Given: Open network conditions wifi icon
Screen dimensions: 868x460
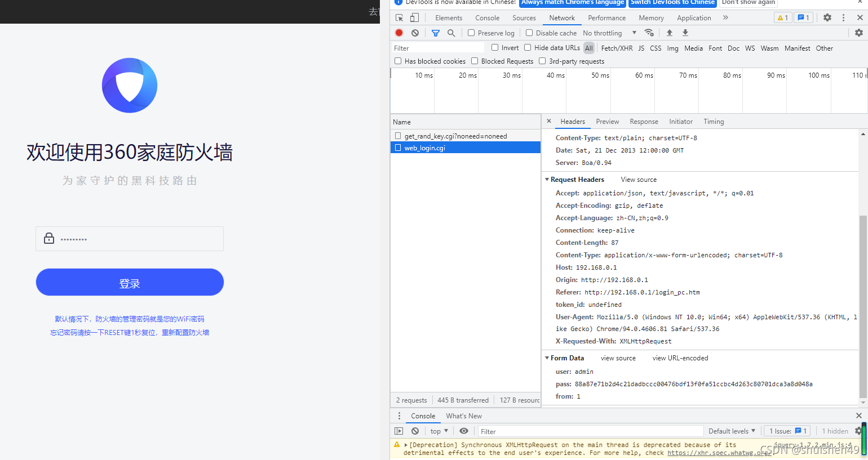Looking at the screenshot, I should coord(649,33).
